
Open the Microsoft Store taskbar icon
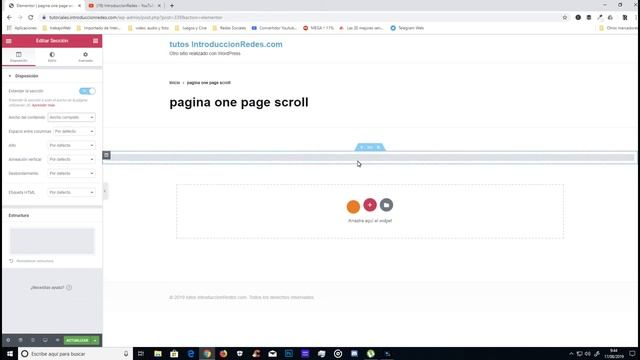174,354
